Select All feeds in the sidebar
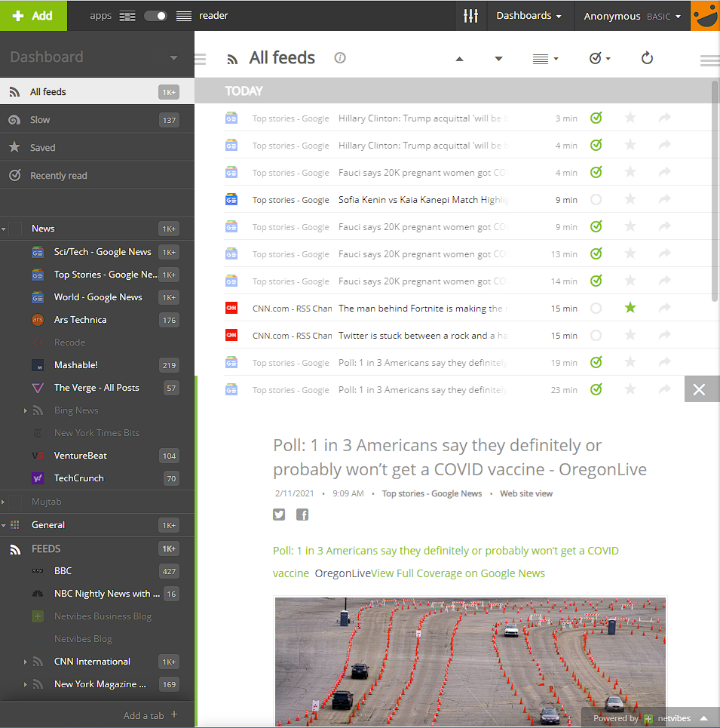 click(x=97, y=92)
